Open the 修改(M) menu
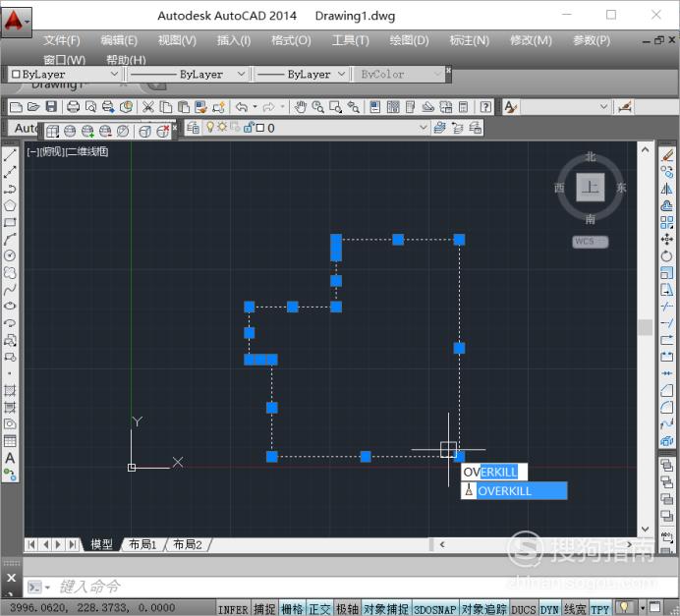The image size is (680, 616). coord(531,40)
